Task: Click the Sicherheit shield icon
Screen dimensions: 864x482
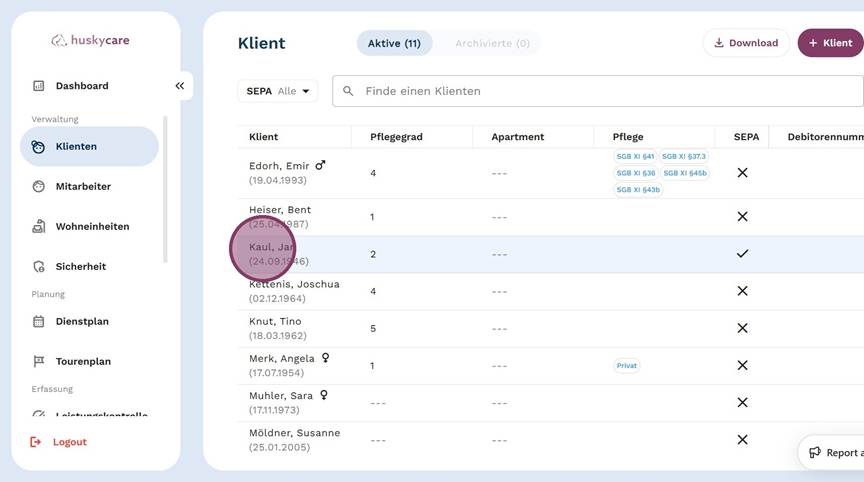Action: [x=39, y=267]
